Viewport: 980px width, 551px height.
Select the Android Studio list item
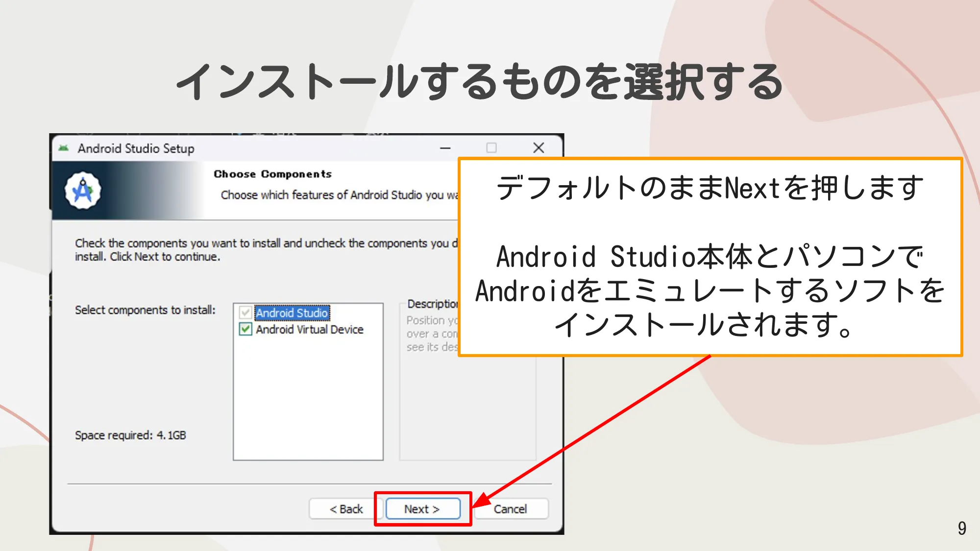coord(292,312)
